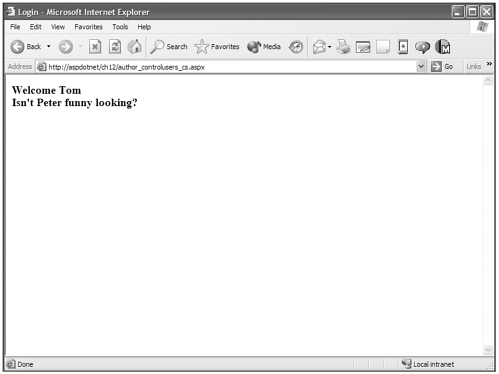The image size is (499, 374).
Task: Click the M logo toolbar icon
Action: [443, 47]
